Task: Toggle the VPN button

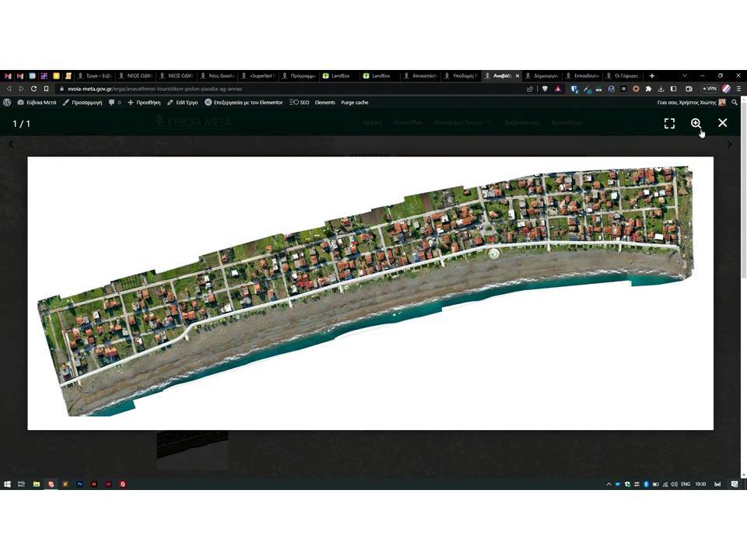Action: coord(710,89)
